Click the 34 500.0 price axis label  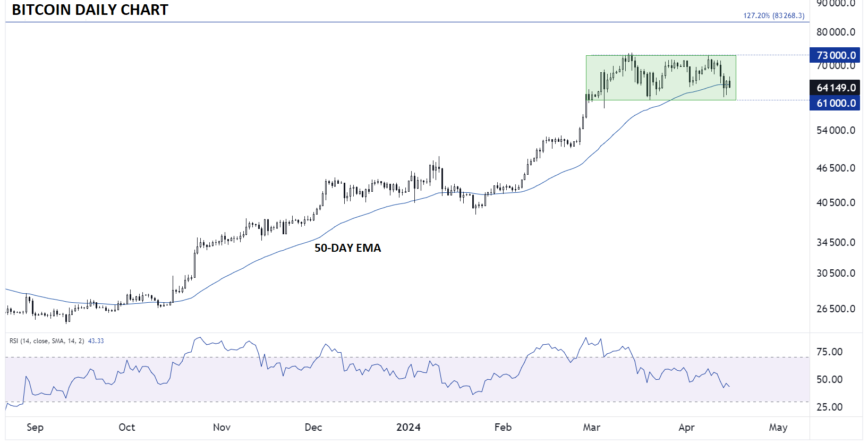pyautogui.click(x=836, y=242)
